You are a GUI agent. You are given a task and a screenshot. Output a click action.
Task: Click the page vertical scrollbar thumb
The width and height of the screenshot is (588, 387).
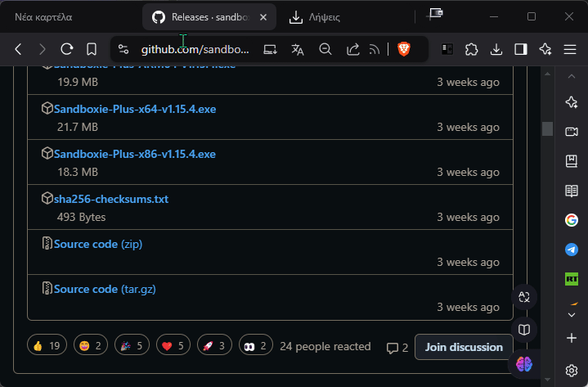[547, 128]
